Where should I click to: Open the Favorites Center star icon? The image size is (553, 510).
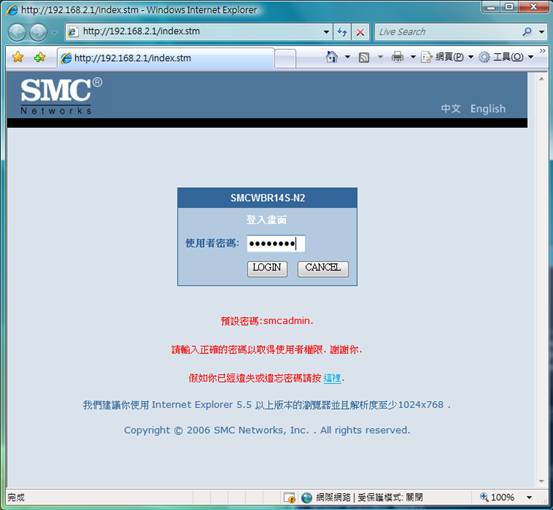pos(18,57)
